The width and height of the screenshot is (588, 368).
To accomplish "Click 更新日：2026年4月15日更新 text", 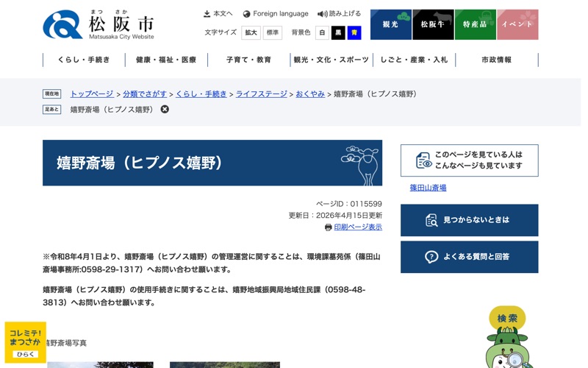I will [335, 216].
